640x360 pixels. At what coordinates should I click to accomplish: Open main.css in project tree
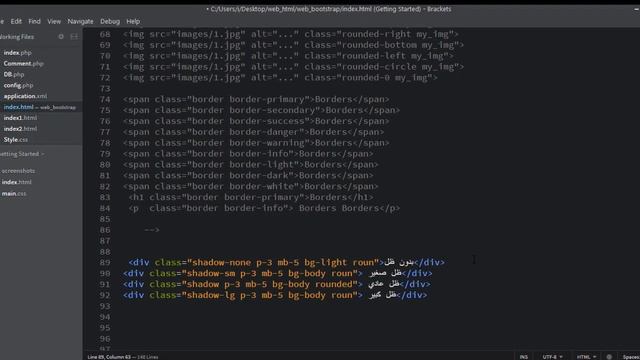tap(14, 193)
